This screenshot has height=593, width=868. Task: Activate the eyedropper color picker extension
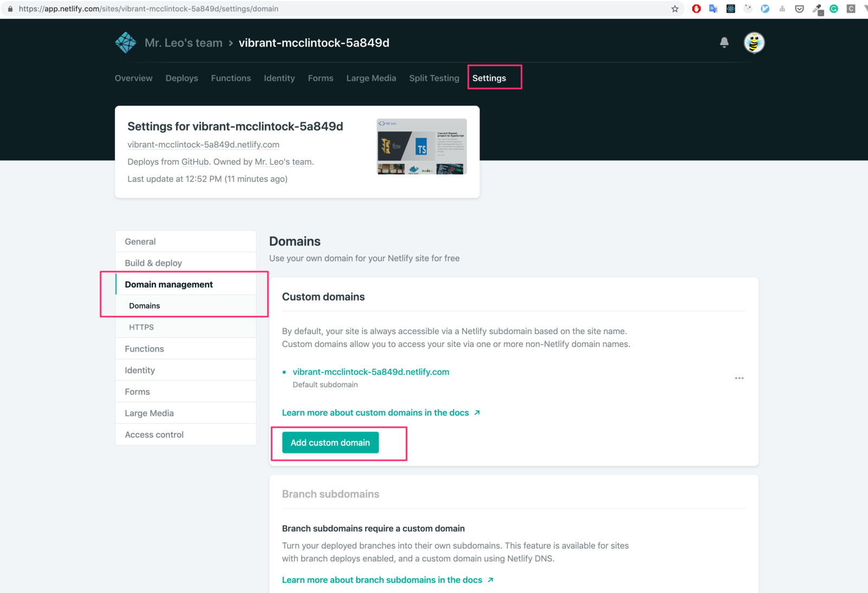[x=818, y=9]
